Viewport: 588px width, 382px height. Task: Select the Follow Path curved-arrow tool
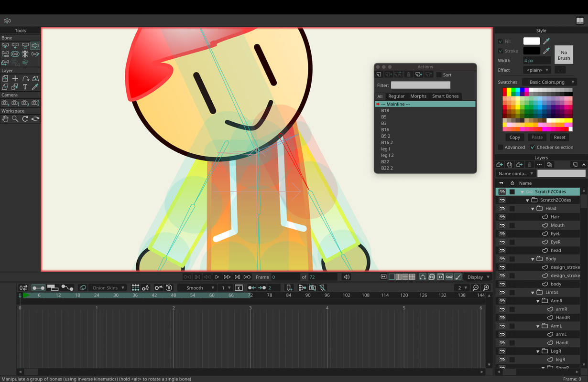point(25,79)
